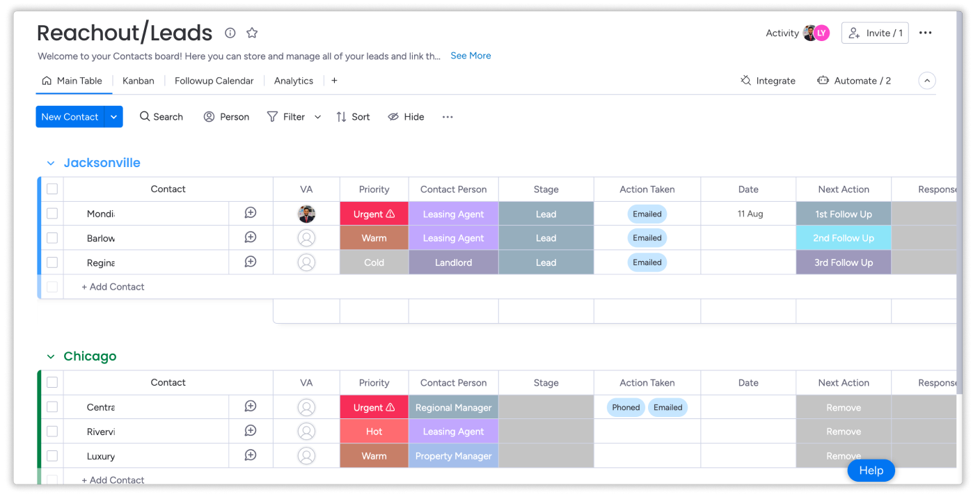The height and width of the screenshot is (504, 980).
Task: Select all contacts in Jacksonville group
Action: [x=52, y=189]
